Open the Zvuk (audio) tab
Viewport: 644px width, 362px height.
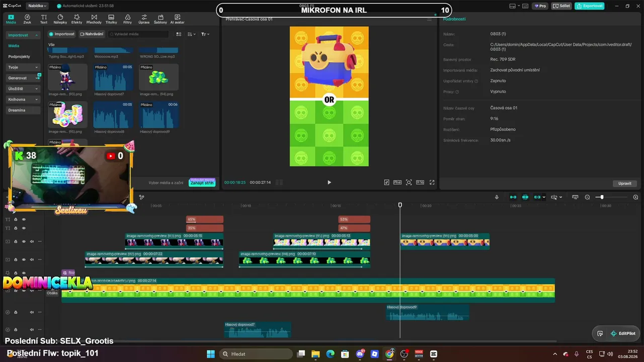click(27, 19)
